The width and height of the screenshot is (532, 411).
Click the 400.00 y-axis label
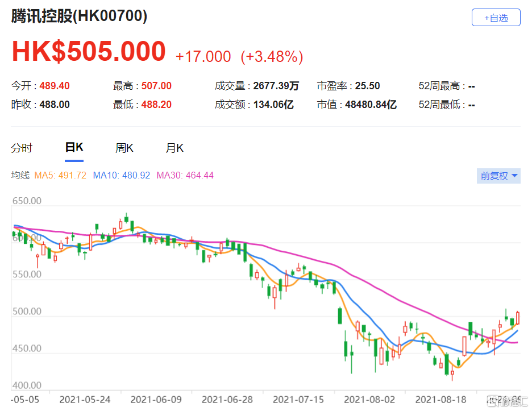point(27,385)
